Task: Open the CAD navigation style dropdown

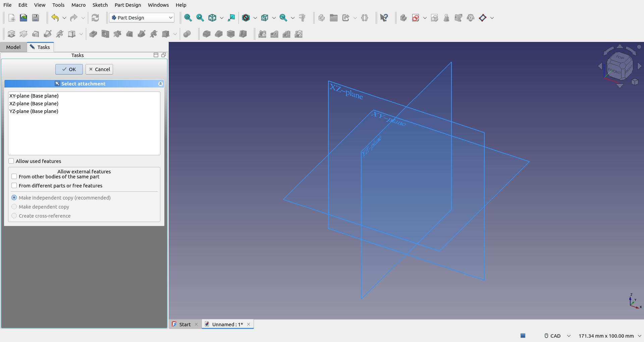Action: tap(557, 336)
